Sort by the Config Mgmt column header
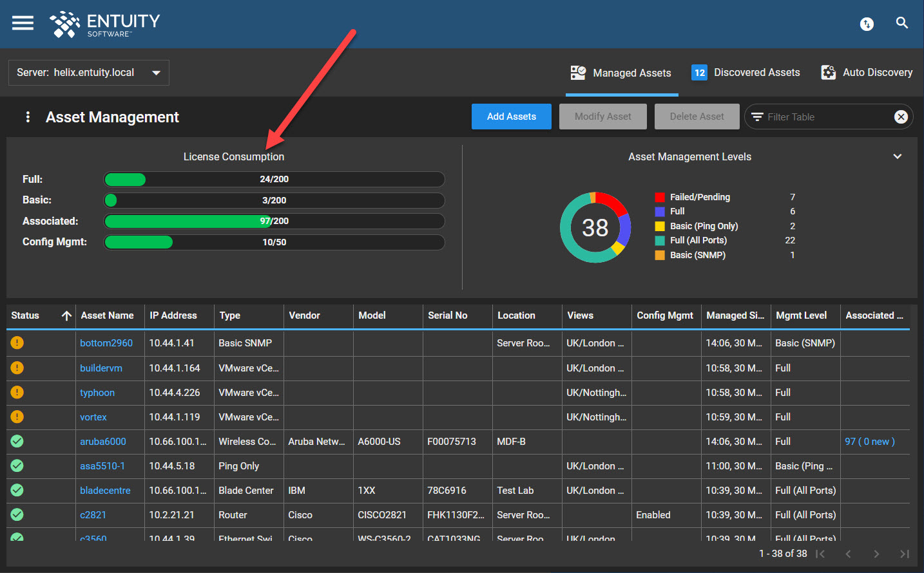This screenshot has height=573, width=924. 665,315
